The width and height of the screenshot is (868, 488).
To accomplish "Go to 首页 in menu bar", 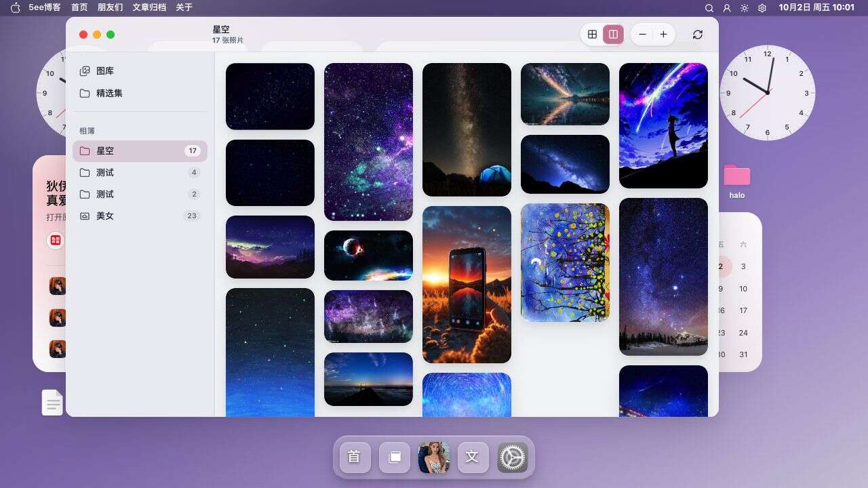I will (79, 7).
